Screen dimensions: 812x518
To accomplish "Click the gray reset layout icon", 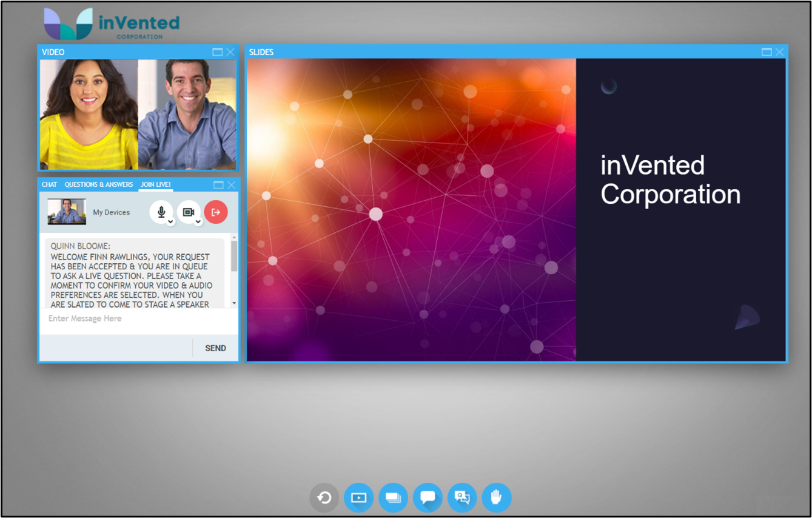I will tap(324, 498).
